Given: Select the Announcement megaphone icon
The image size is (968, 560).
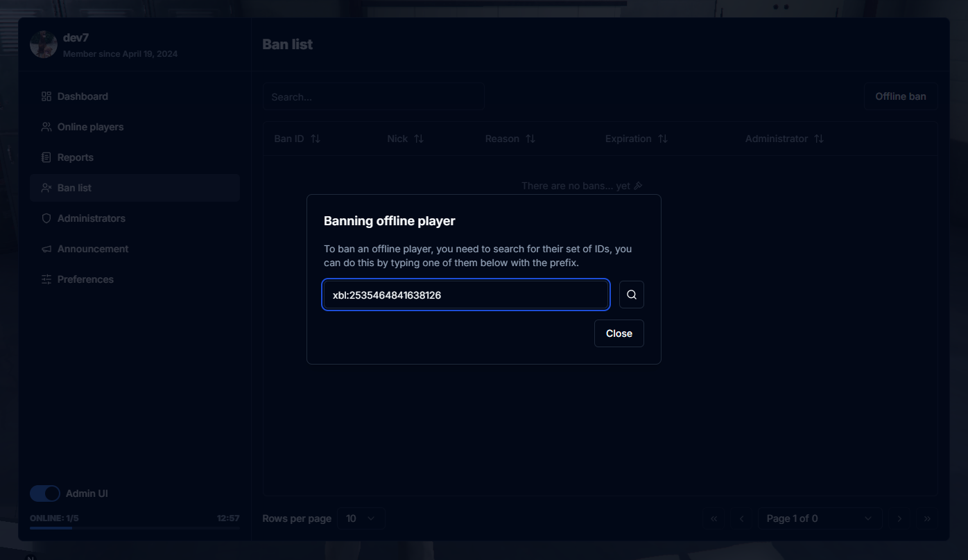Looking at the screenshot, I should tap(46, 248).
